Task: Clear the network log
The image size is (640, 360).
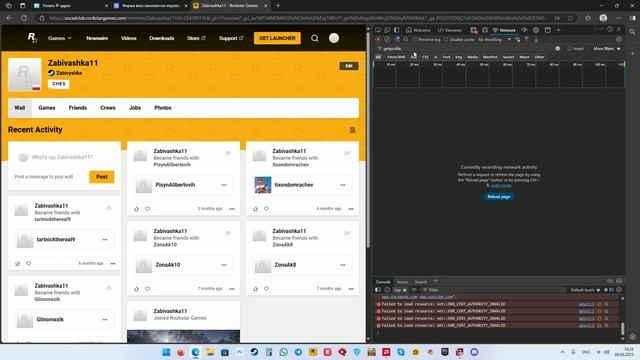Action: point(387,40)
